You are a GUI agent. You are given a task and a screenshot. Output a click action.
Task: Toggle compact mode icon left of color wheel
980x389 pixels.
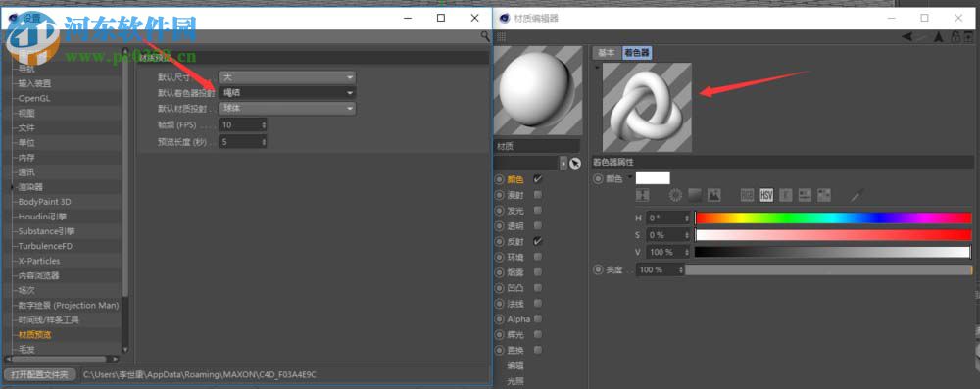[643, 195]
